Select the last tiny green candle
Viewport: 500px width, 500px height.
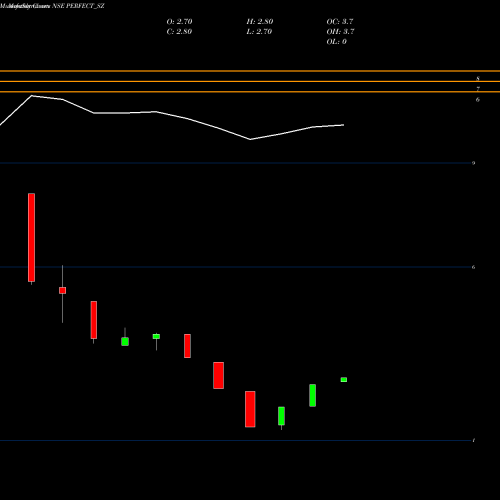344,380
